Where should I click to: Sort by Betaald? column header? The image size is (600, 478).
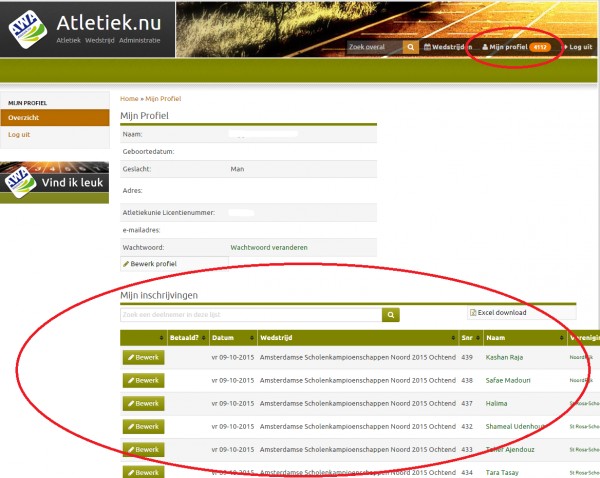coord(185,338)
